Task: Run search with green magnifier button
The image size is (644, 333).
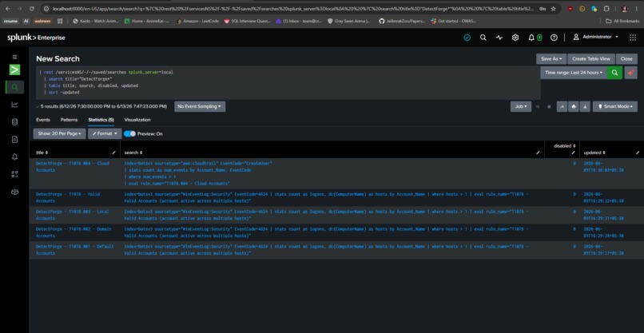Action: pos(614,73)
